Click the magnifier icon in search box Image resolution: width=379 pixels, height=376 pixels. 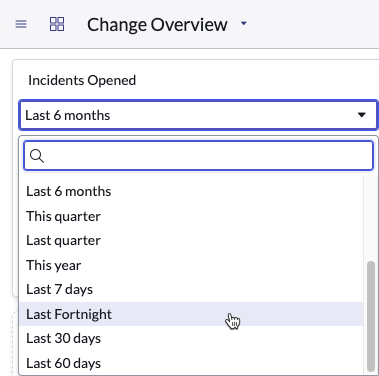pyautogui.click(x=37, y=156)
